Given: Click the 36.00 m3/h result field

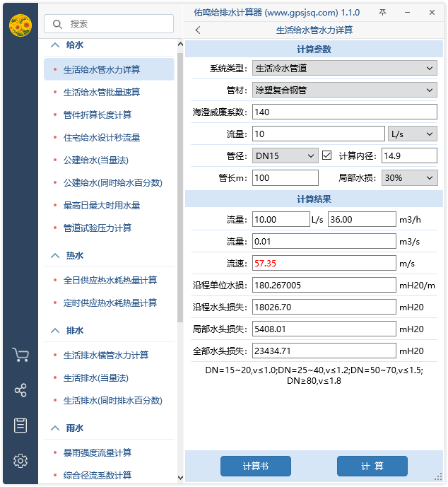Looking at the screenshot, I should tap(362, 219).
